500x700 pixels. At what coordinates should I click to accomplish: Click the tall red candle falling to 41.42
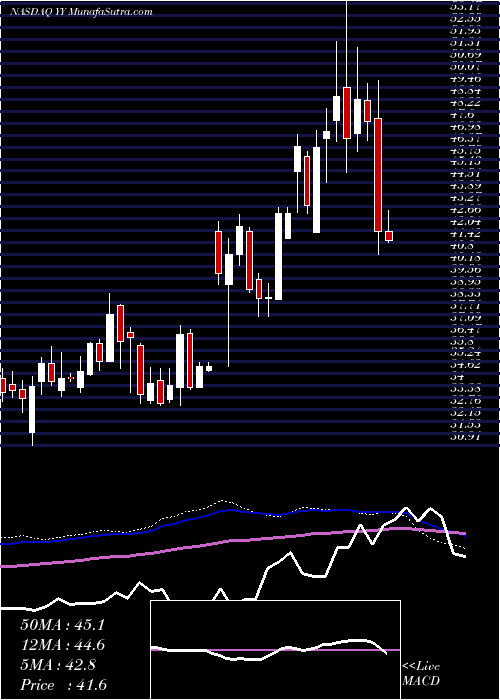[378, 175]
